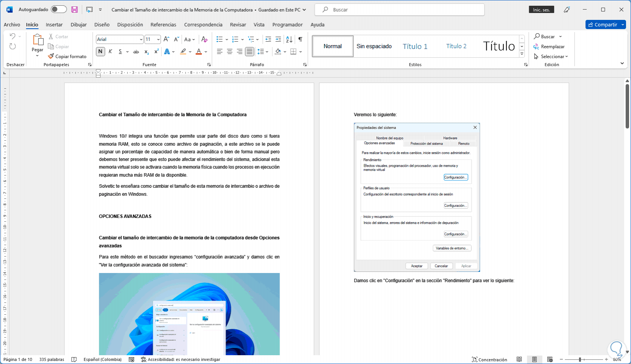This screenshot has width=631, height=364.
Task: Click the Save icon in title bar
Action: click(75, 10)
